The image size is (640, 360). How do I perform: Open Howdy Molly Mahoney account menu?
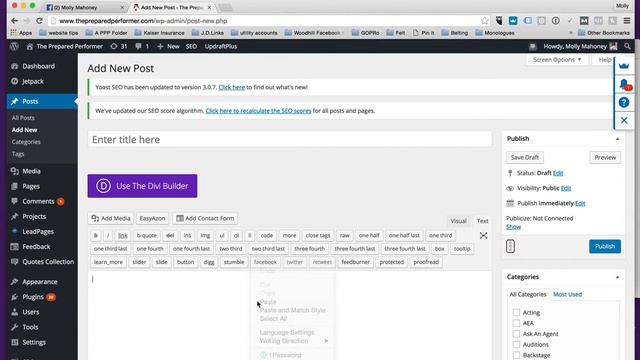580,47
